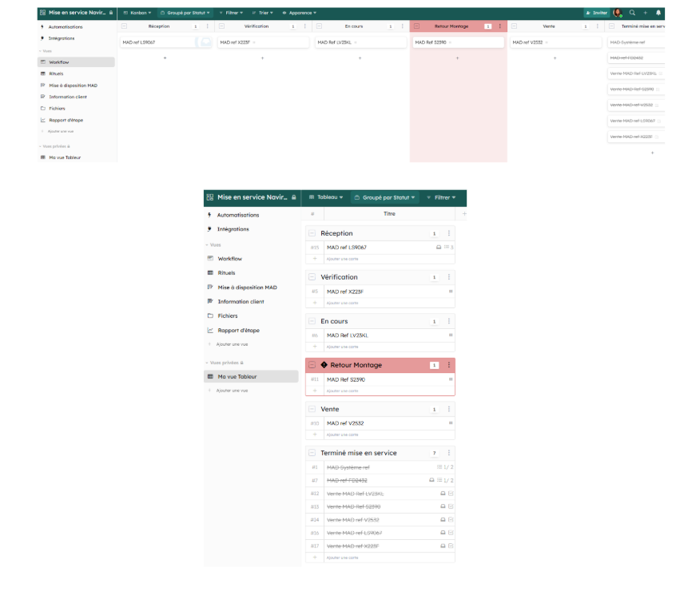
Task: Select Rapport d'étape in the upper sidebar
Action: click(66, 120)
